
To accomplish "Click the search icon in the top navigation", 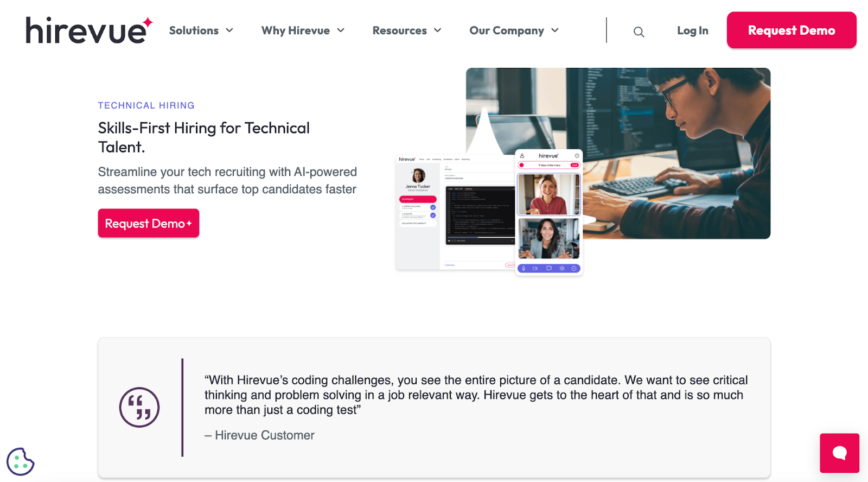I will tap(639, 31).
